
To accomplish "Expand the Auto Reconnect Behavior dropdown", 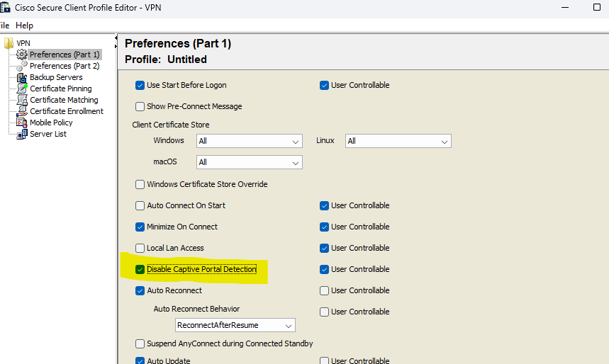I will [235, 325].
